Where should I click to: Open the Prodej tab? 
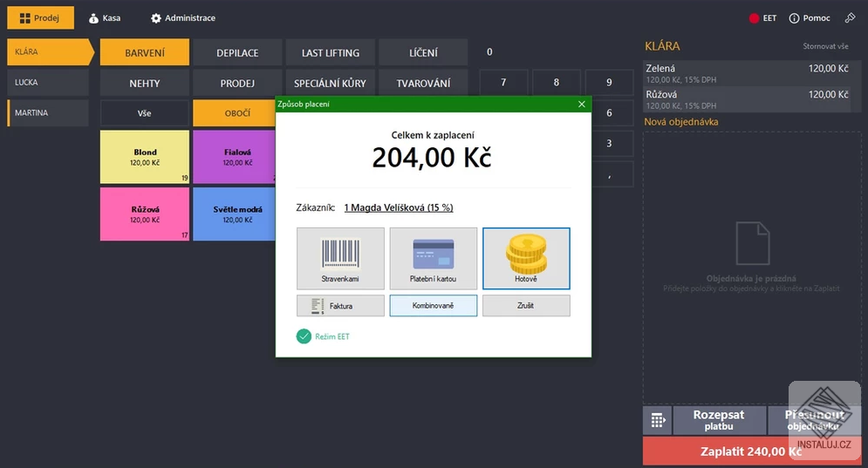(40, 17)
